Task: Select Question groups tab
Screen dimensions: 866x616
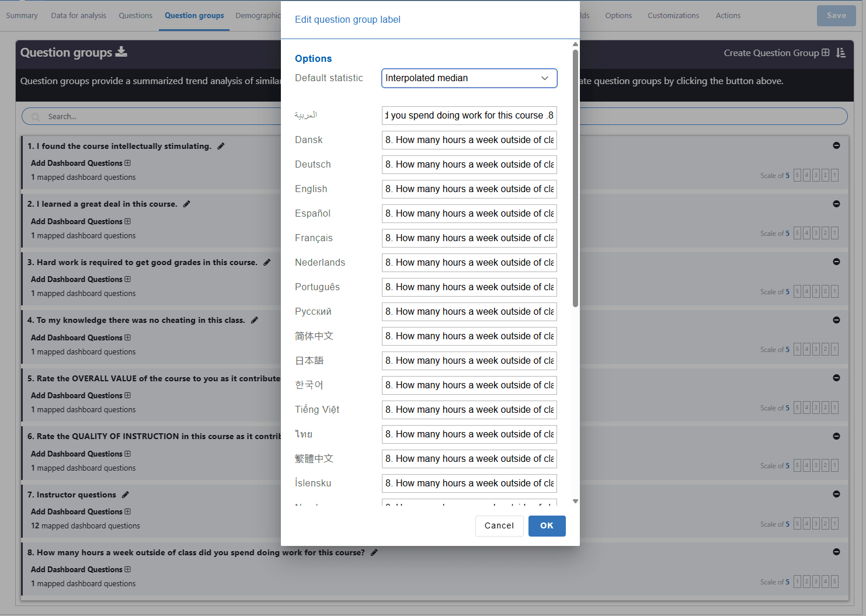Action: [194, 16]
